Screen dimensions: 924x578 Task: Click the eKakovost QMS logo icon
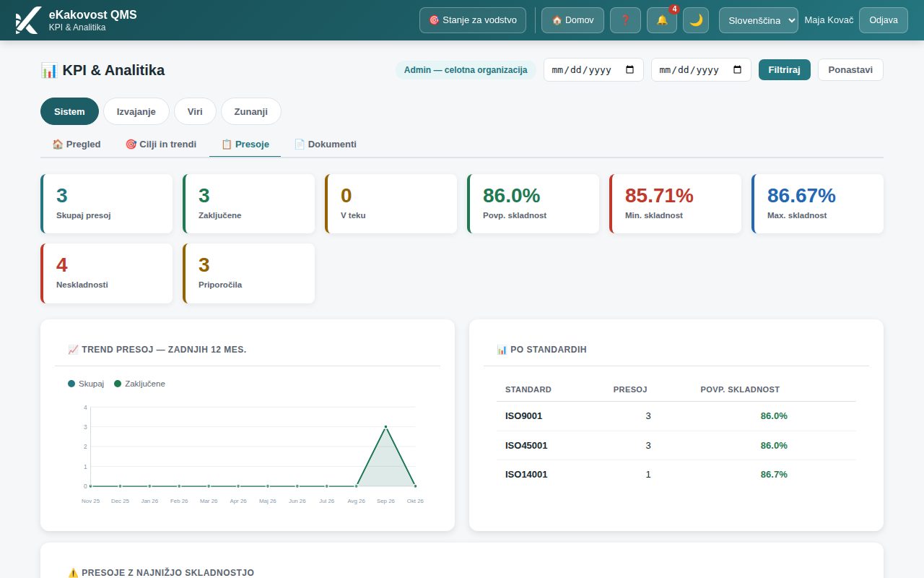[27, 20]
